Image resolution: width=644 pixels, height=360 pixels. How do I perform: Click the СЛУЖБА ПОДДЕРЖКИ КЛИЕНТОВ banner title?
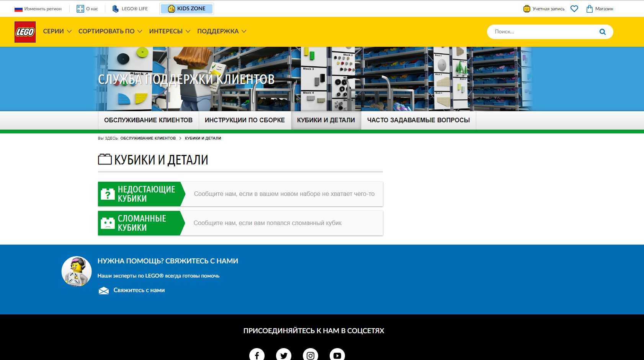pyautogui.click(x=186, y=79)
